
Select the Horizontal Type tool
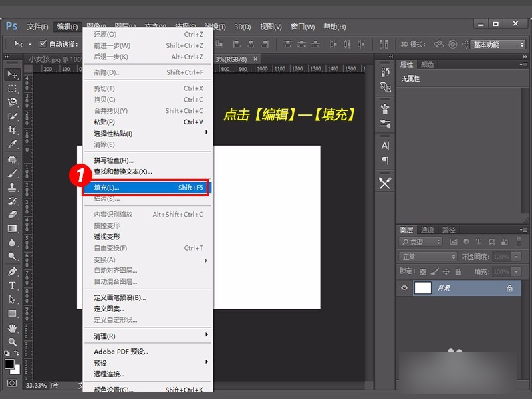[12, 285]
